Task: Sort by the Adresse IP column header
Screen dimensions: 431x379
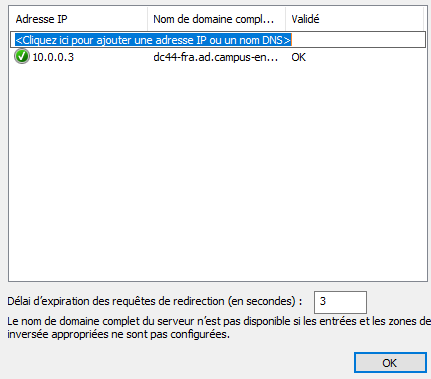Action: [x=78, y=19]
